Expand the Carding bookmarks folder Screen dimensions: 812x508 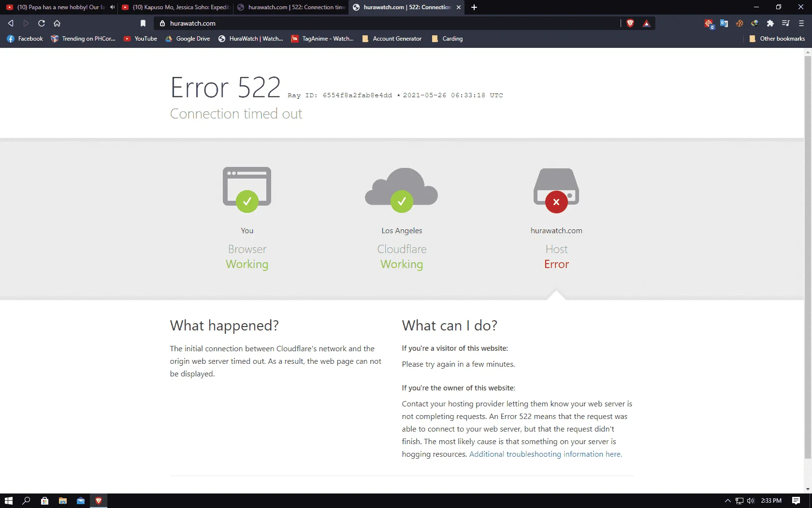tap(447, 39)
